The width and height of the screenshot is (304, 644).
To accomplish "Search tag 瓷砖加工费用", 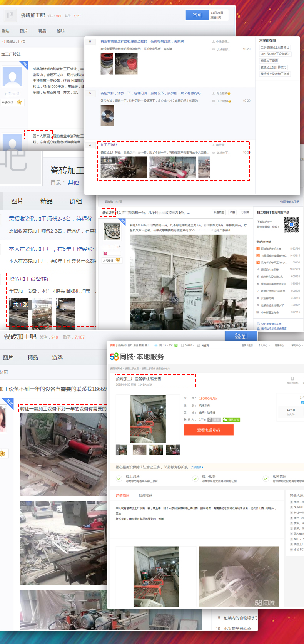I will tap(269, 60).
